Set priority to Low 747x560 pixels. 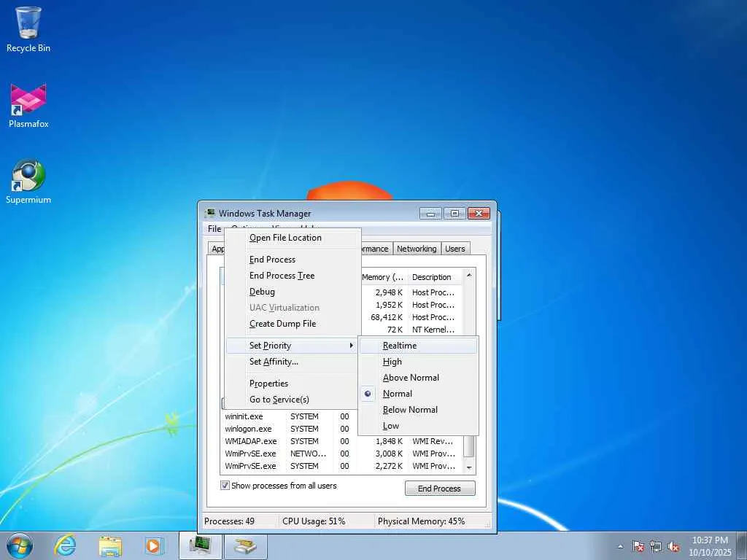coord(418,426)
